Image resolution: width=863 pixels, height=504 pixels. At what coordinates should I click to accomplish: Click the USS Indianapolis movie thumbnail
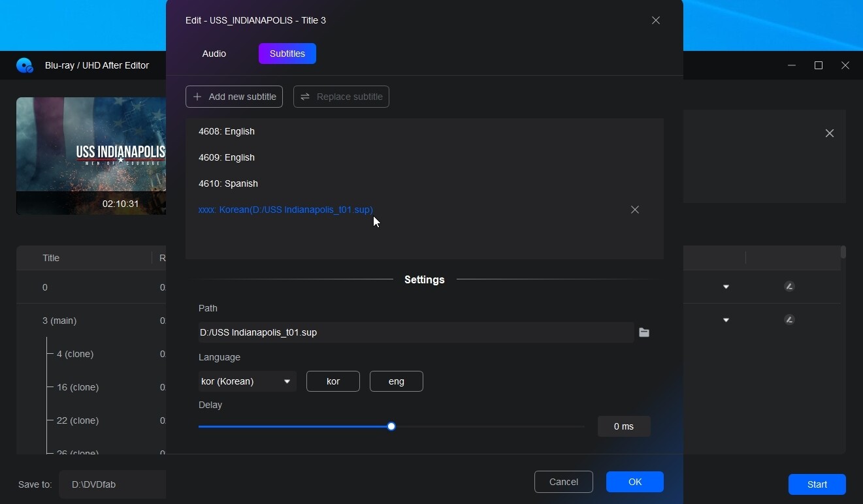(x=91, y=156)
